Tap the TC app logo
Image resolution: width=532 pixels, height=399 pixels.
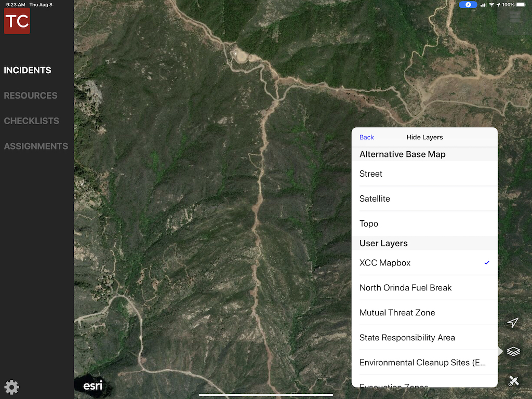click(17, 21)
